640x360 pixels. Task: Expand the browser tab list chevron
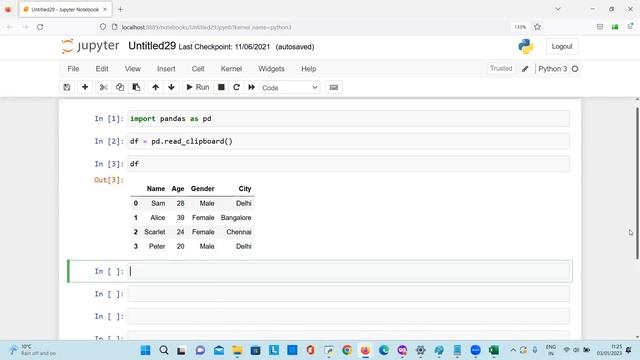click(x=558, y=9)
